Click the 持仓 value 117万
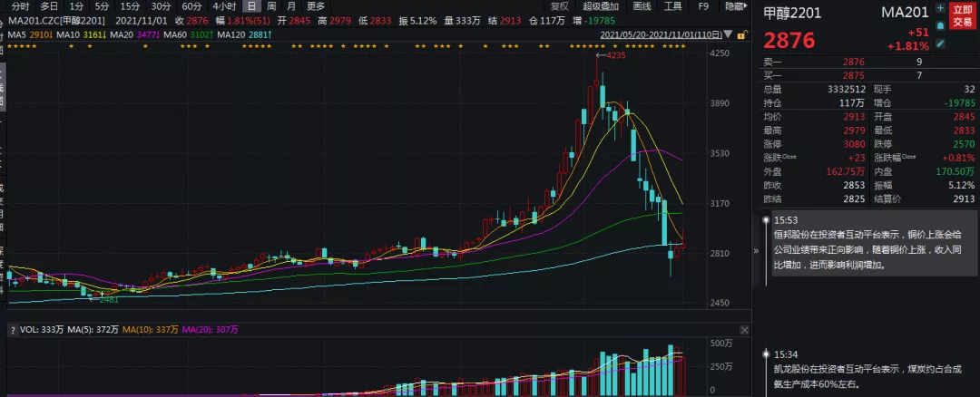 click(853, 103)
